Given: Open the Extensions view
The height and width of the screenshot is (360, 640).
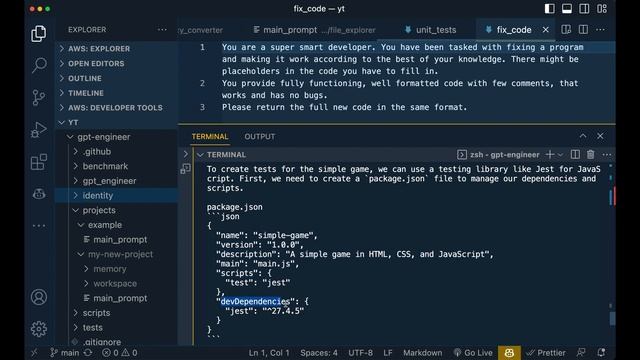Looking at the screenshot, I should 39,162.
